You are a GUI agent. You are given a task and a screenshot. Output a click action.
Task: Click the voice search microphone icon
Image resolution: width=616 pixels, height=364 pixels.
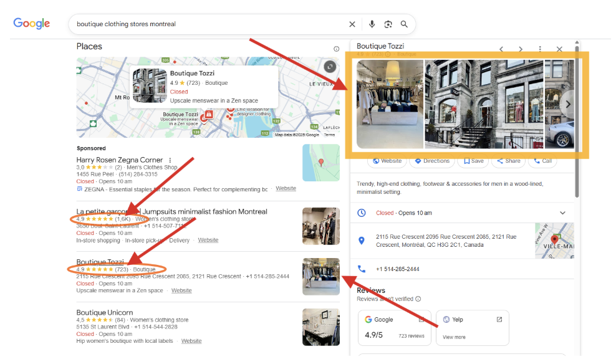[372, 24]
